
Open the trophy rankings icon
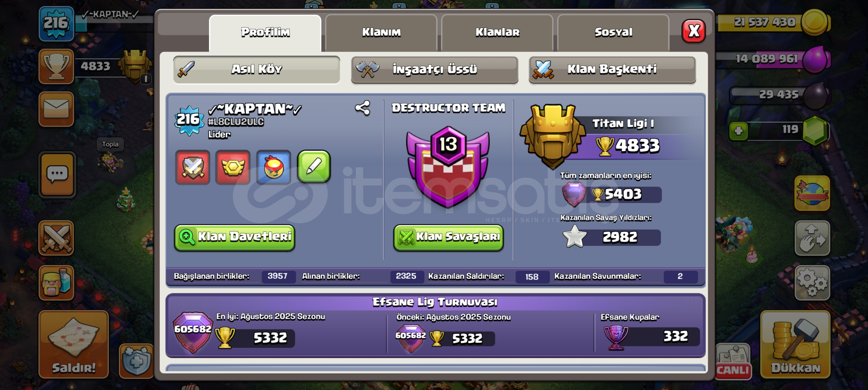(x=56, y=67)
